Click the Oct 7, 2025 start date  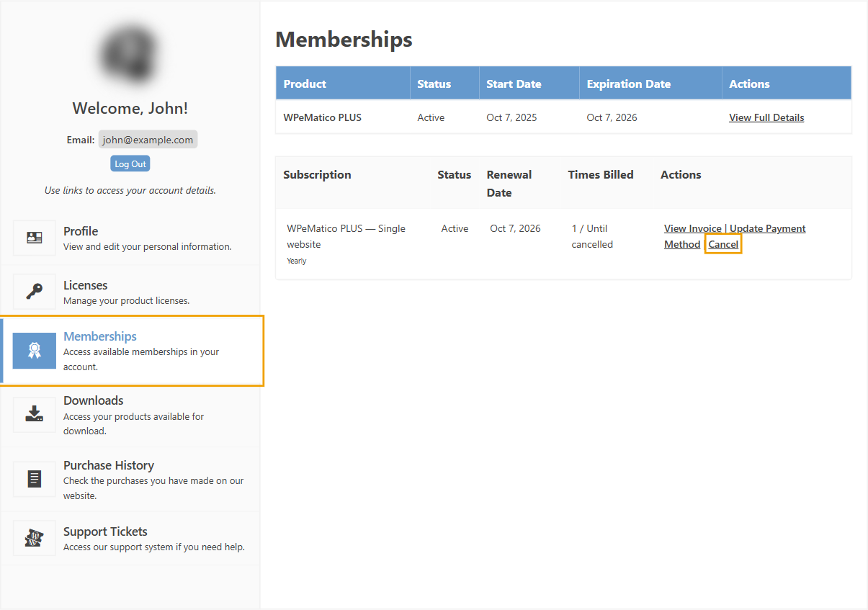point(511,117)
